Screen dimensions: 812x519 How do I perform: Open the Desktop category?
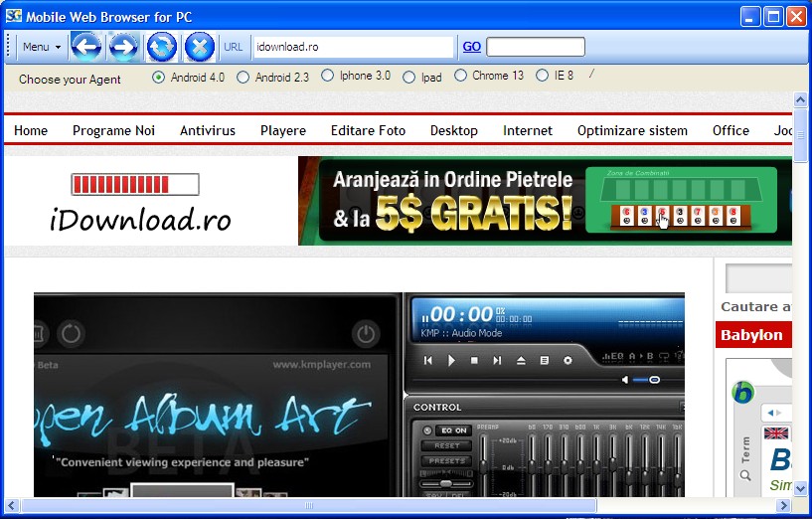(454, 130)
